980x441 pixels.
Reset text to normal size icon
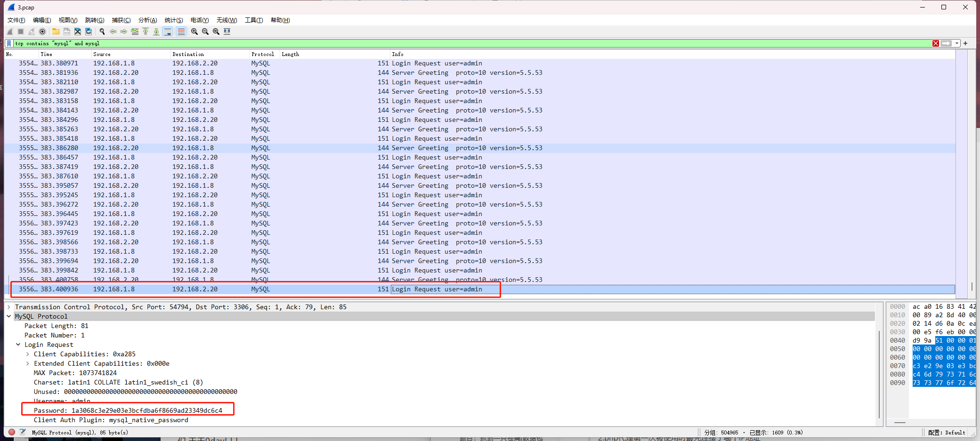coord(216,32)
